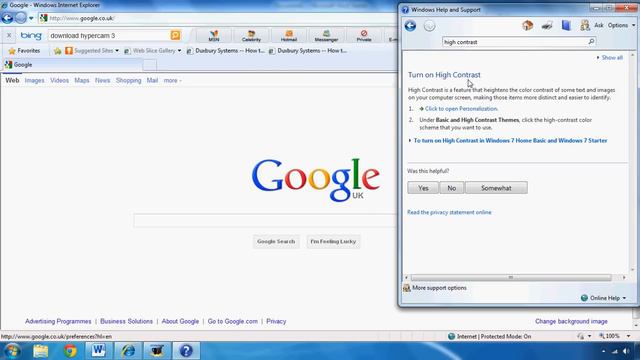Go back in Windows Help and Support
640x360 pixels.
tap(410, 26)
